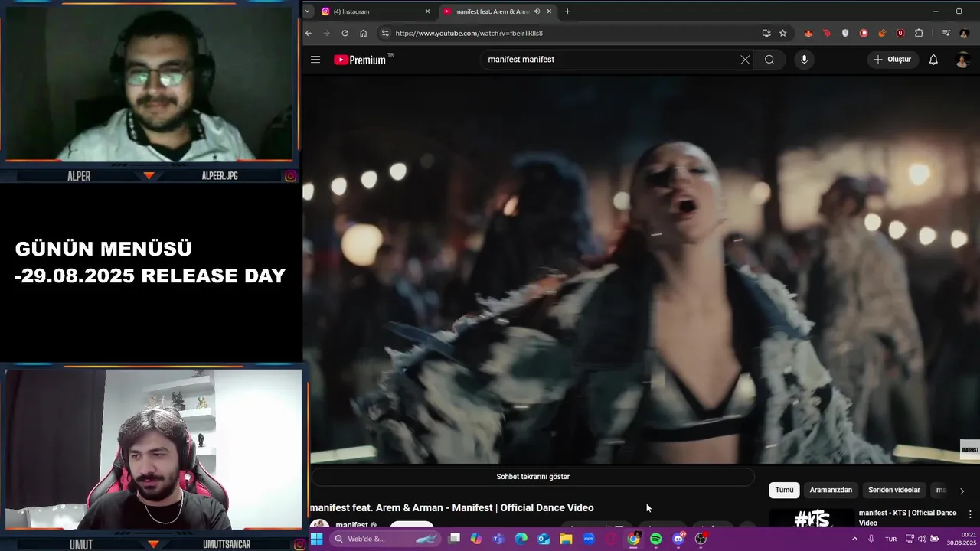The height and width of the screenshot is (551, 980).
Task: Close the manifest YouTube tab
Action: [549, 11]
